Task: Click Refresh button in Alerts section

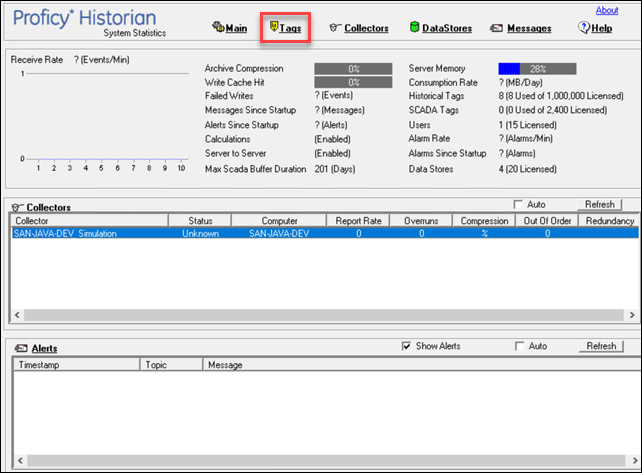Action: pyautogui.click(x=601, y=346)
